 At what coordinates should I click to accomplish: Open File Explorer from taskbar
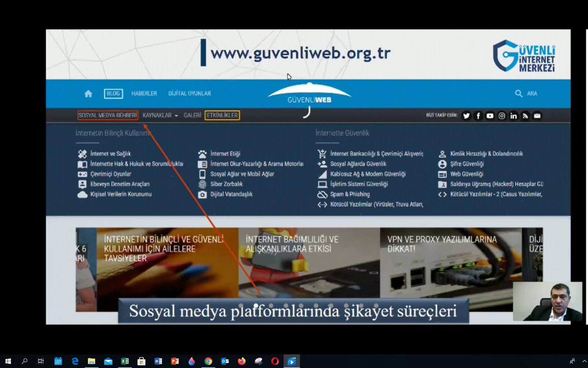pos(92,361)
